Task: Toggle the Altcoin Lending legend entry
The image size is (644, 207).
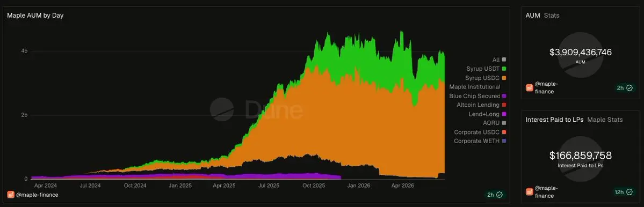Action: (x=481, y=105)
